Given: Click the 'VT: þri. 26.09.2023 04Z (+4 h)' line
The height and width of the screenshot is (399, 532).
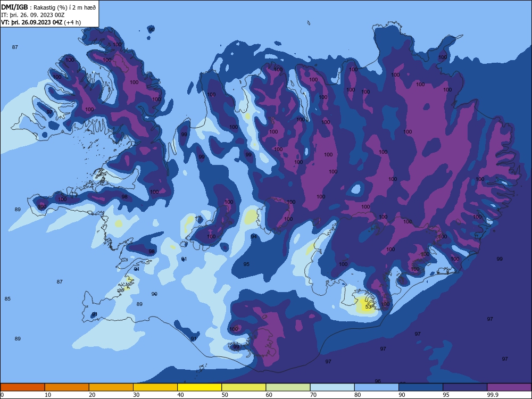Looking at the screenshot, I should pyautogui.click(x=41, y=22).
